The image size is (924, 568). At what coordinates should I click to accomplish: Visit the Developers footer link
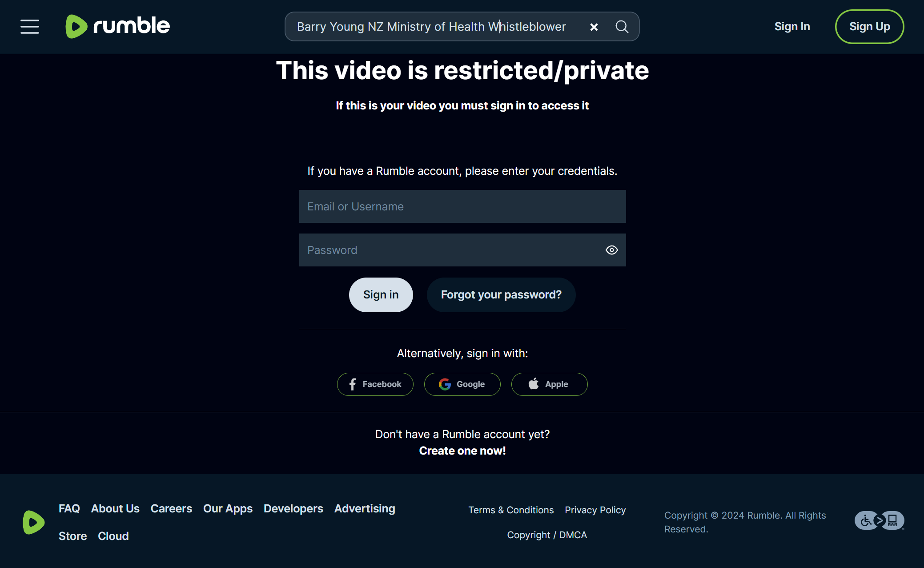click(x=293, y=508)
